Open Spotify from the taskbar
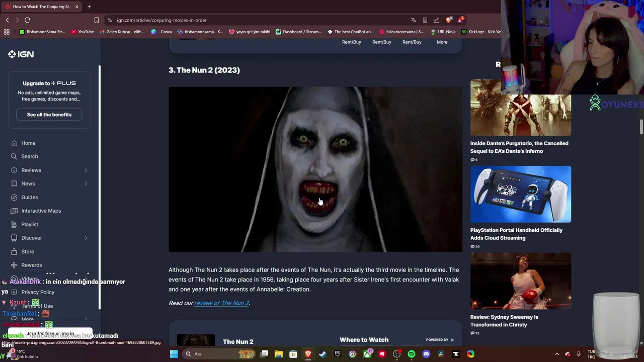This screenshot has height=362, width=644. pos(412,354)
